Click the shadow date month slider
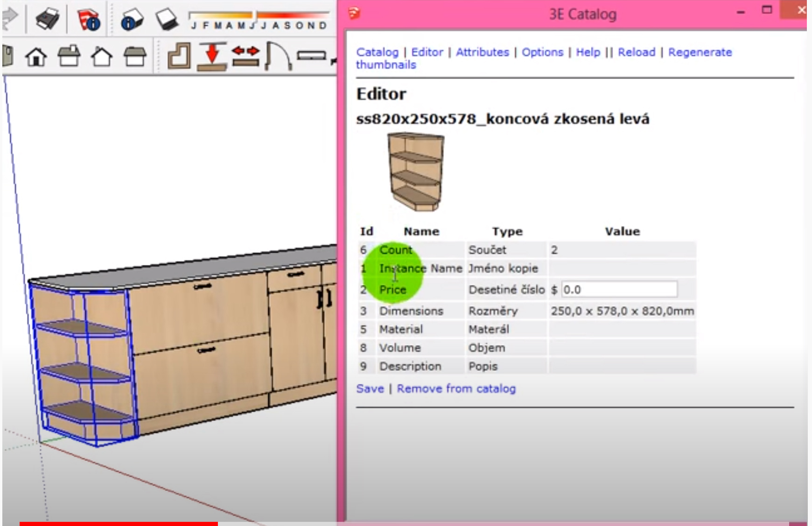Viewport: 812px width, 526px height. [x=259, y=16]
